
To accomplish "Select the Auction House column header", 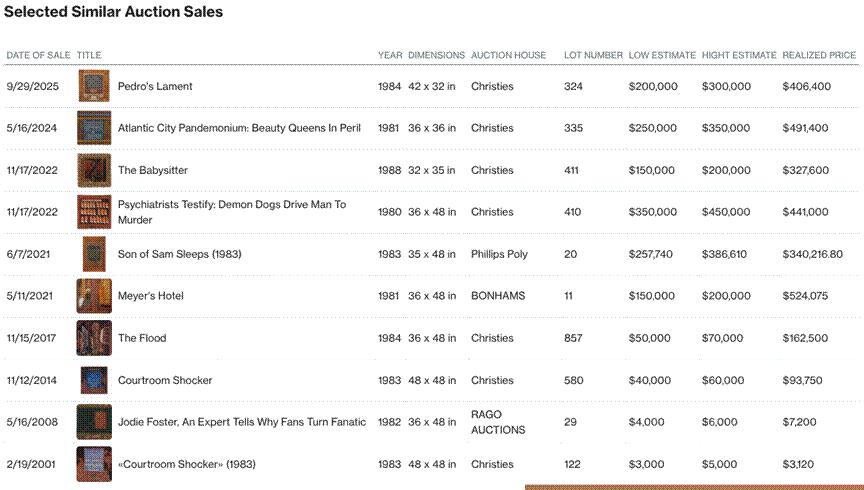I will point(508,55).
